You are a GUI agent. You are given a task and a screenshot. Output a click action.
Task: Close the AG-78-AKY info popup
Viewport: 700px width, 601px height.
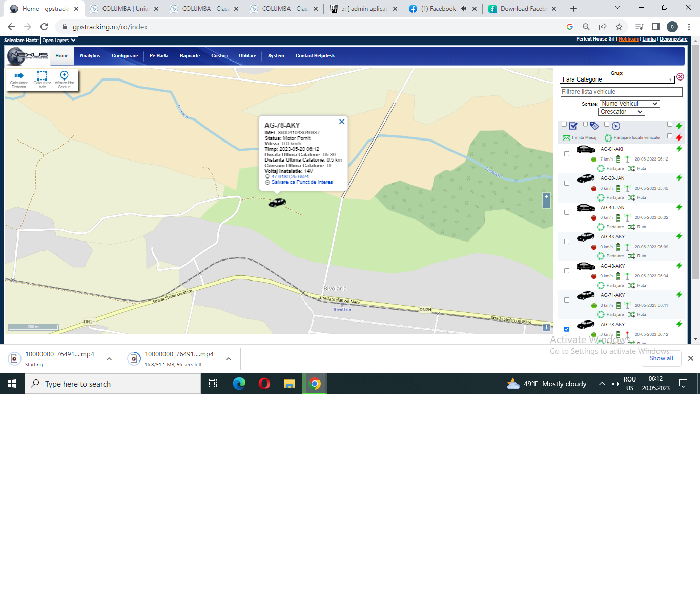(x=342, y=122)
